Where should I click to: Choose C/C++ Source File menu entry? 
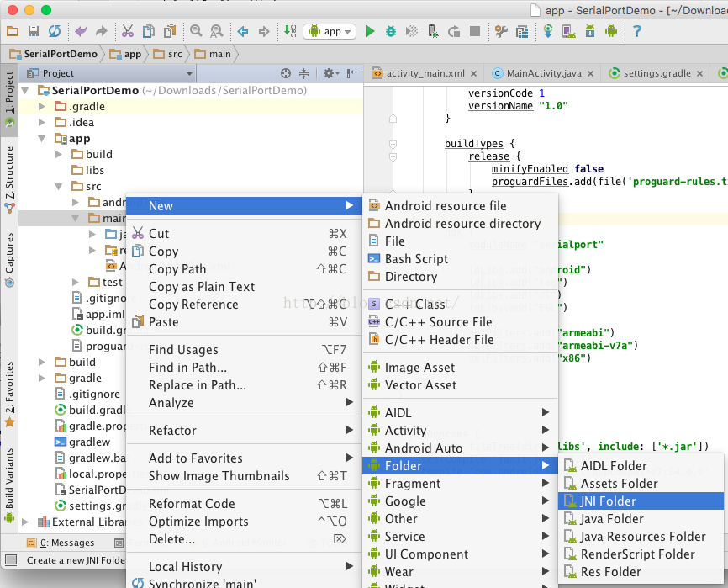point(439,322)
